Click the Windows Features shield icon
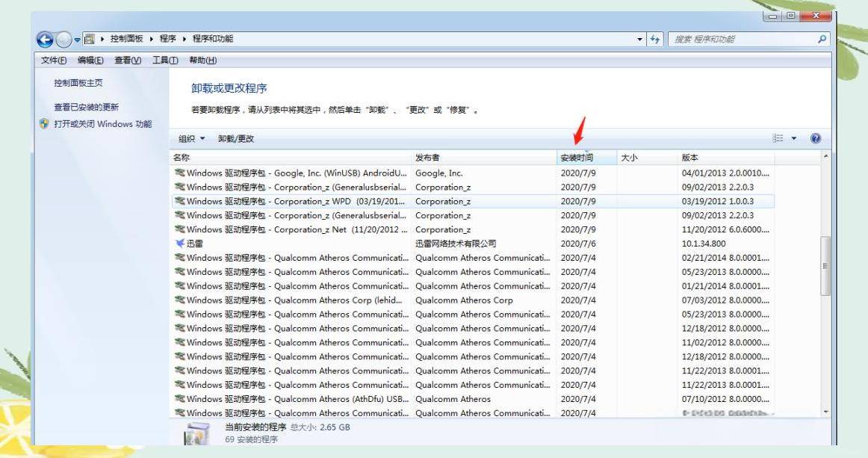868x458 pixels. coord(44,124)
